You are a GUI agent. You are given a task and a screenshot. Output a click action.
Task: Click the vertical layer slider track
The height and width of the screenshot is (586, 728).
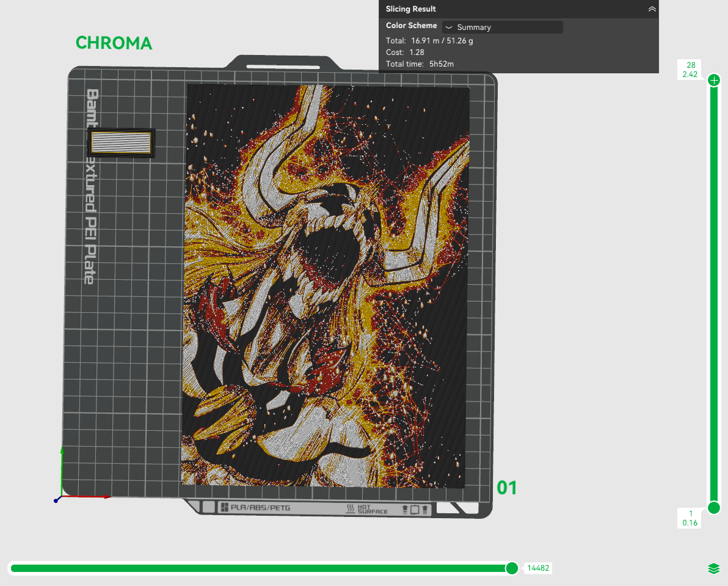[x=713, y=293]
